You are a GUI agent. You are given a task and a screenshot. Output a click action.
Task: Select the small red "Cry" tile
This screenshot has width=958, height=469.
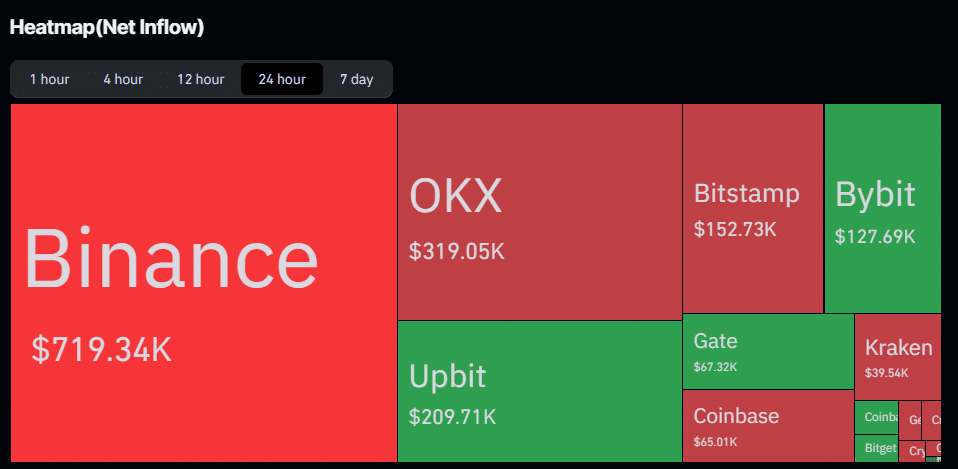(914, 451)
